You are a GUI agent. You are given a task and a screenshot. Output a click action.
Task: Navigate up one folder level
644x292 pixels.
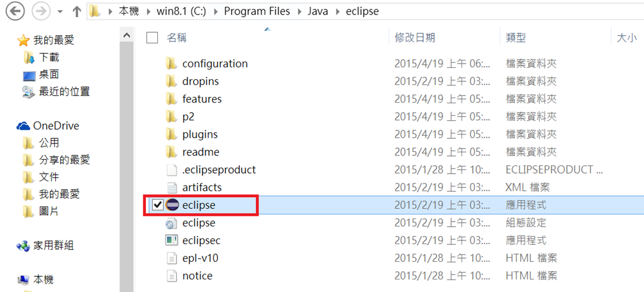click(x=77, y=11)
